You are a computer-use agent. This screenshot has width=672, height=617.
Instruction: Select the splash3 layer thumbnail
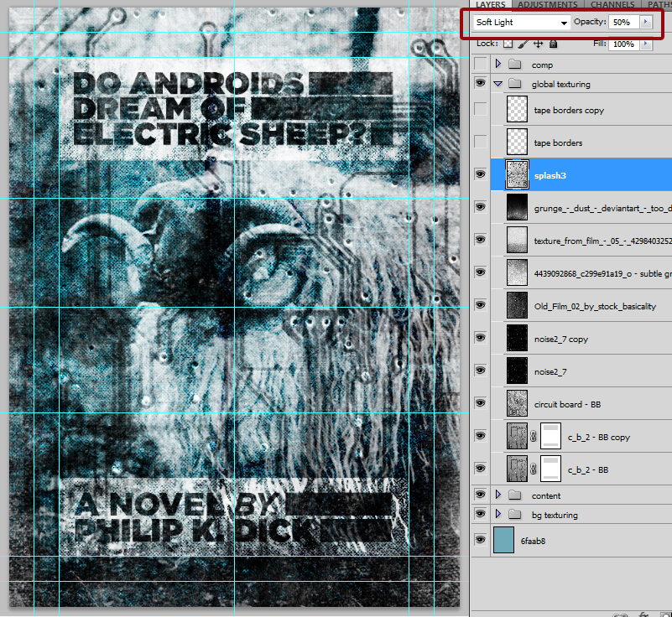click(x=518, y=174)
